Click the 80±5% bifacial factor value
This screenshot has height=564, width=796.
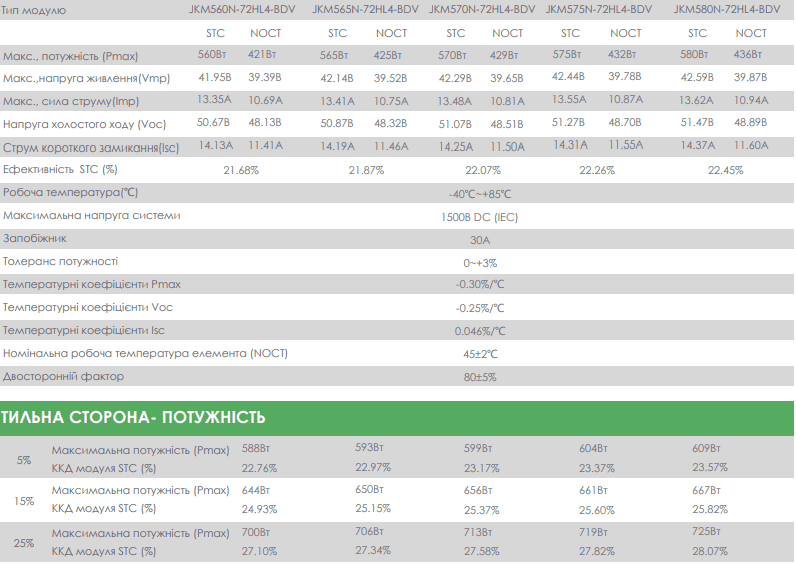(479, 377)
